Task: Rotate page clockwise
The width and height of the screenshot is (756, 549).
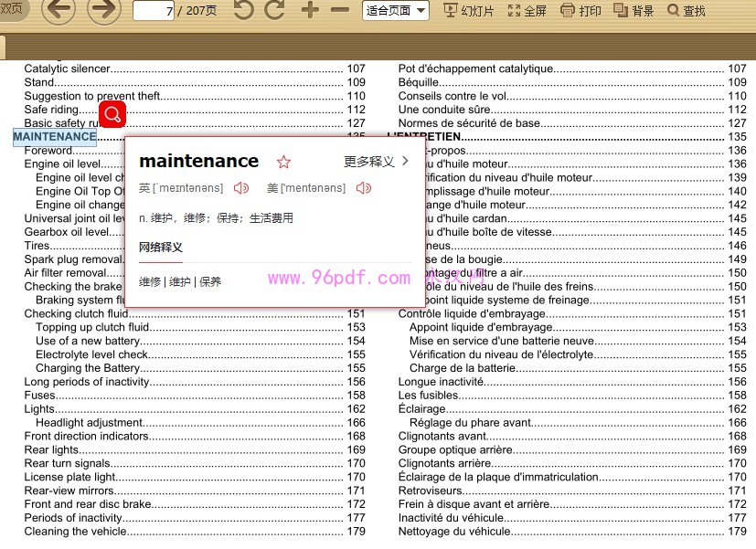Action: coord(274,10)
